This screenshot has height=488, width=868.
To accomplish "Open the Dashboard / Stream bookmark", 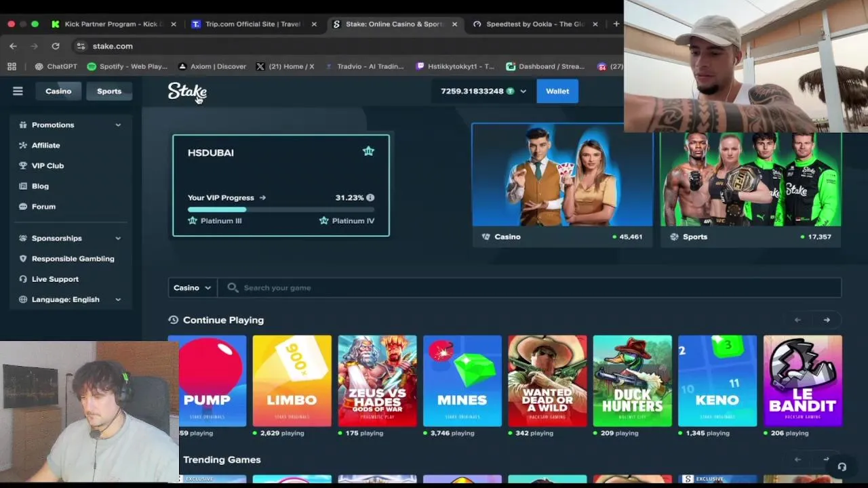I will click(x=545, y=66).
